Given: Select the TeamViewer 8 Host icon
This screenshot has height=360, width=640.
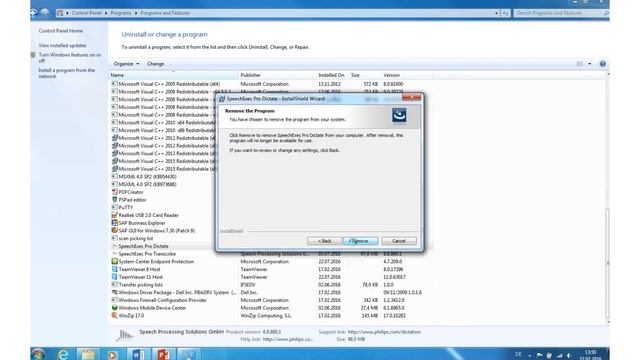Looking at the screenshot, I should (115, 269).
